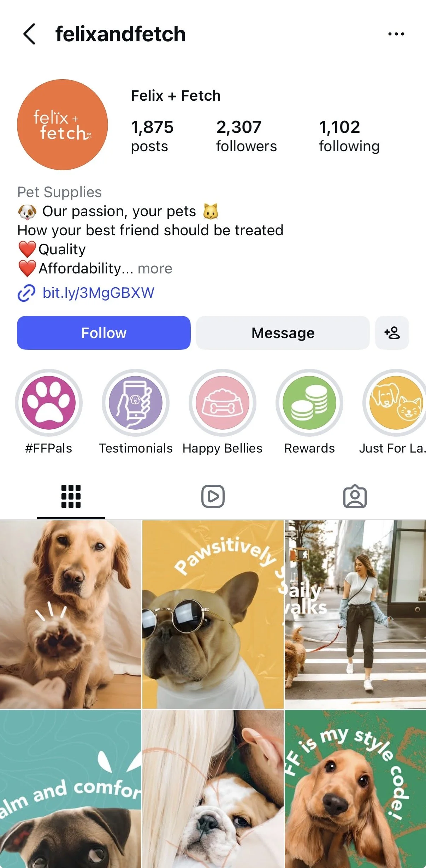The width and height of the screenshot is (426, 868).
Task: Click the add-person suggestion icon button
Action: point(392,333)
